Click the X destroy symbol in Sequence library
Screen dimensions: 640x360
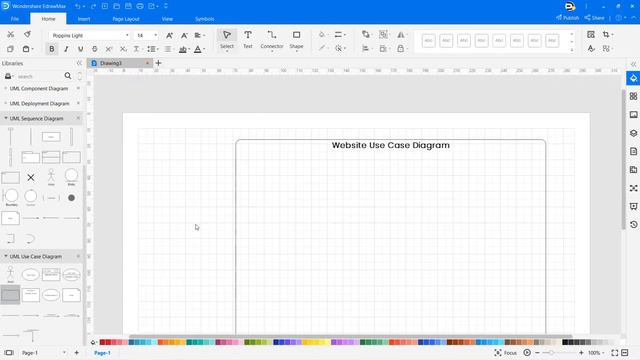point(31,178)
